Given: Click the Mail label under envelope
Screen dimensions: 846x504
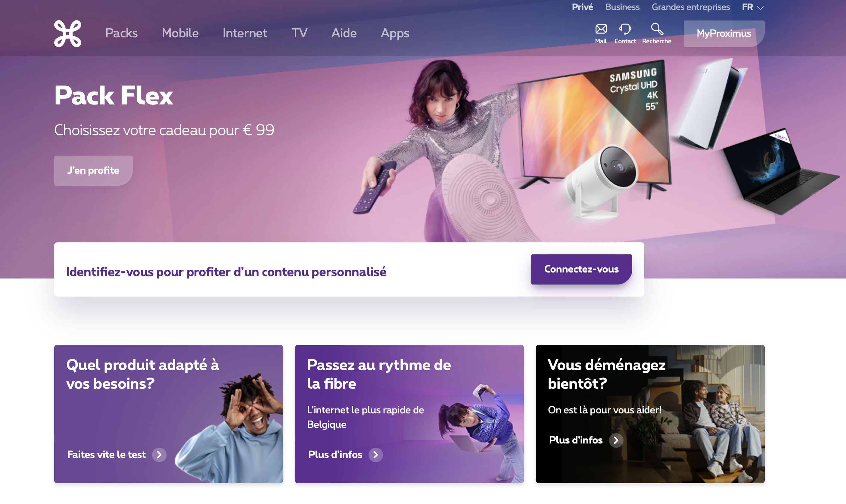Looking at the screenshot, I should pos(600,41).
